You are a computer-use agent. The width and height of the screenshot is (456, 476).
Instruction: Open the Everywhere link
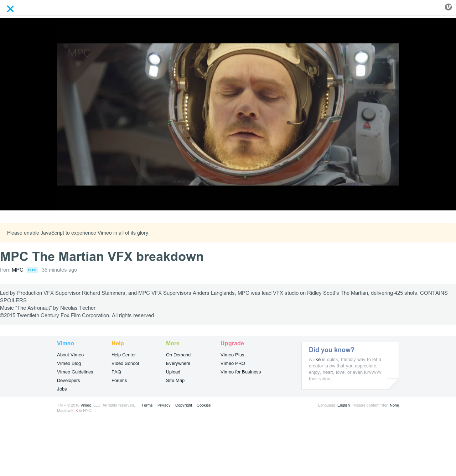coord(178,363)
